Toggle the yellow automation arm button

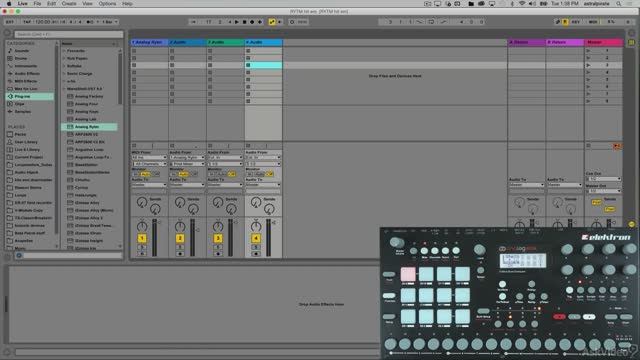tap(272, 22)
